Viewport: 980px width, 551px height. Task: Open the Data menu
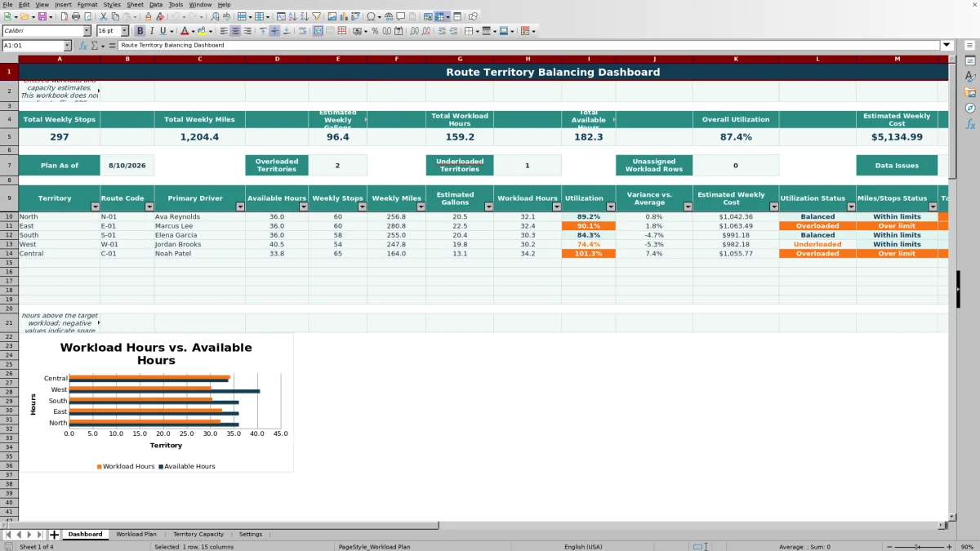coord(156,4)
